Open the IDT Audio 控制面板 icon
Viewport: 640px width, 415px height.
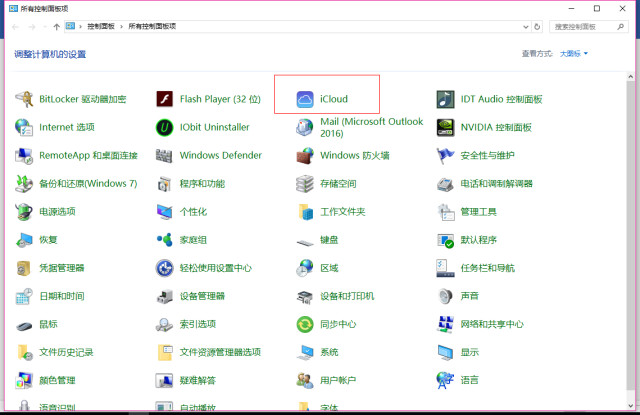445,99
